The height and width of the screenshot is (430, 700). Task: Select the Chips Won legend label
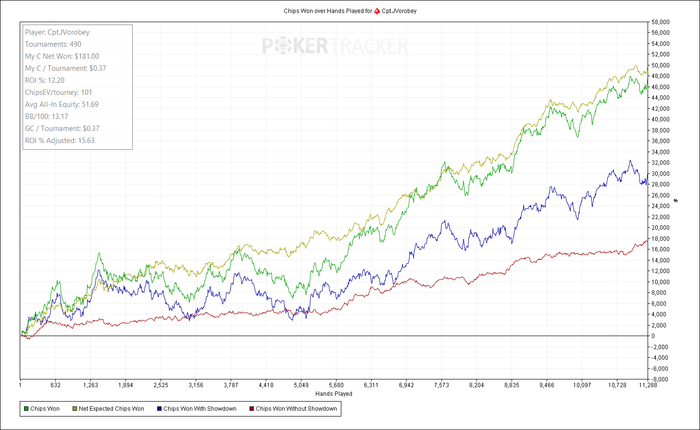pyautogui.click(x=45, y=409)
